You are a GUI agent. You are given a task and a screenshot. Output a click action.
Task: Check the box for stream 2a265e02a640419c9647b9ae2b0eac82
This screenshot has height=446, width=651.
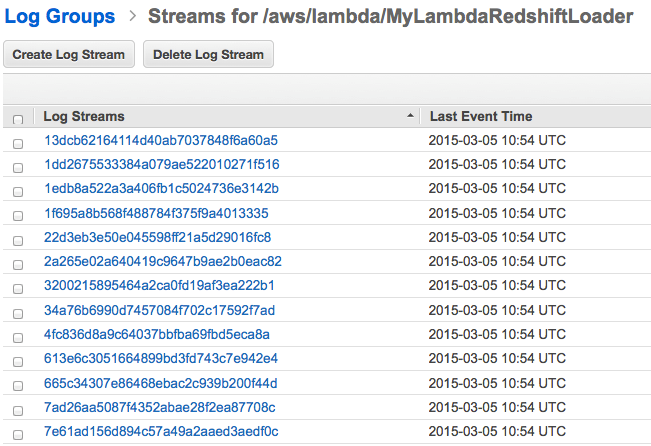pos(18,265)
